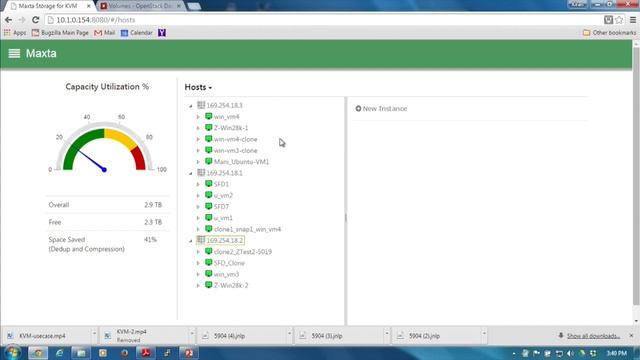Switch to the Maxta Storage for KVM tab
The height and width of the screenshot is (360, 640).
pyautogui.click(x=48, y=6)
